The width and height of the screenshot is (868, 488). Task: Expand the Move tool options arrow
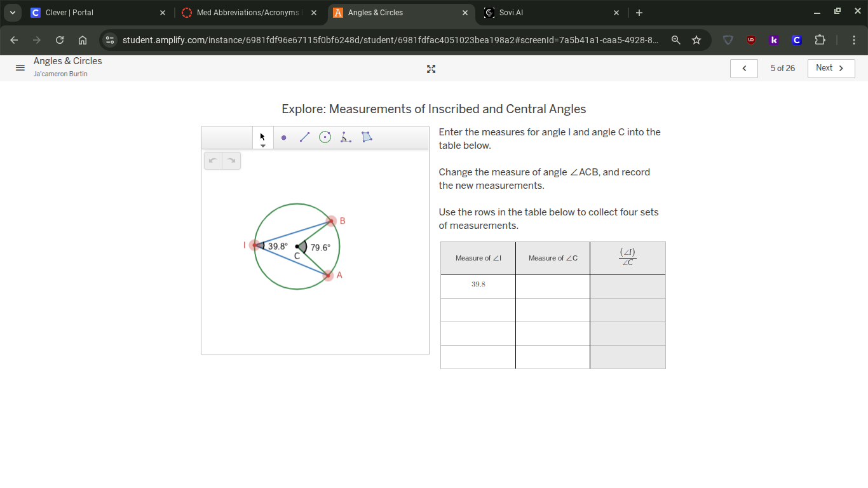pos(262,145)
